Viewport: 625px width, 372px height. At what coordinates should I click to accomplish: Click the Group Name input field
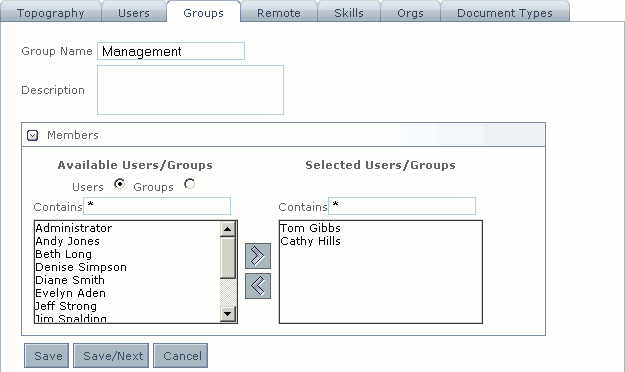point(171,51)
